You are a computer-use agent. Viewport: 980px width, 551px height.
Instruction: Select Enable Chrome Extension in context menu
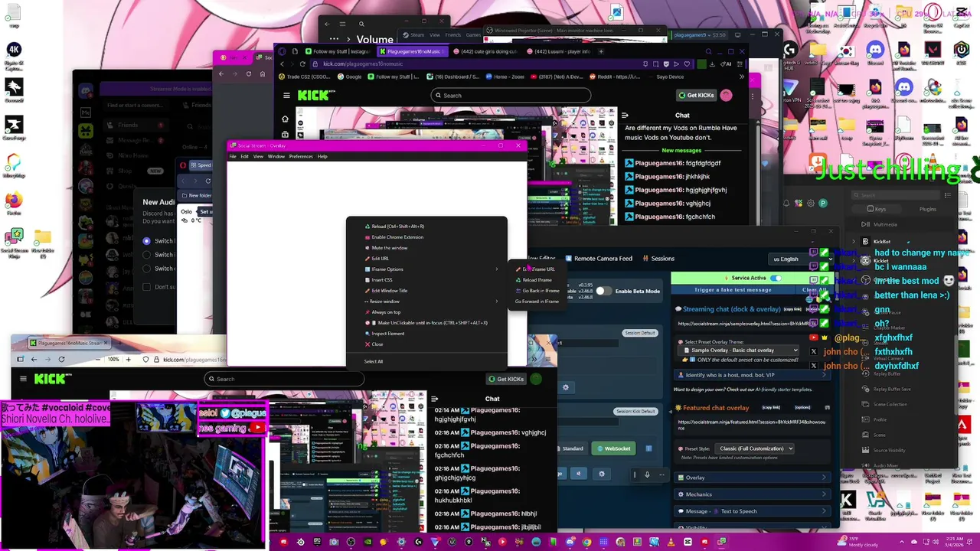click(x=426, y=237)
